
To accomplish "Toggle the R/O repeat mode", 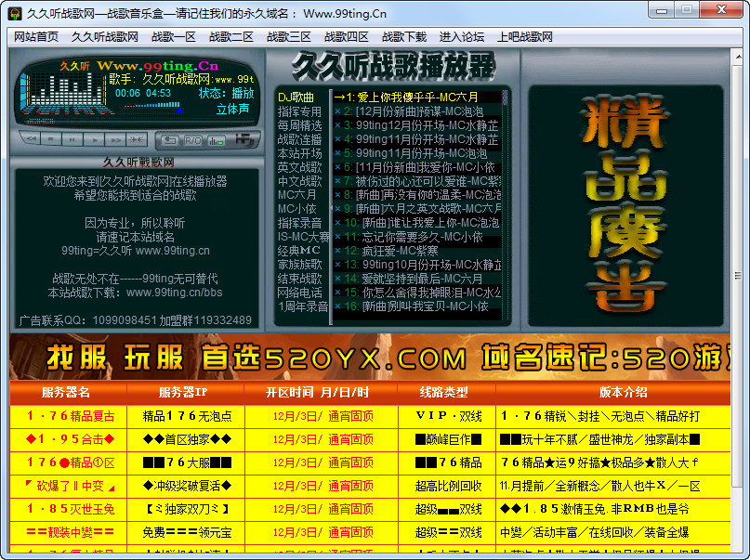I will click(x=192, y=139).
